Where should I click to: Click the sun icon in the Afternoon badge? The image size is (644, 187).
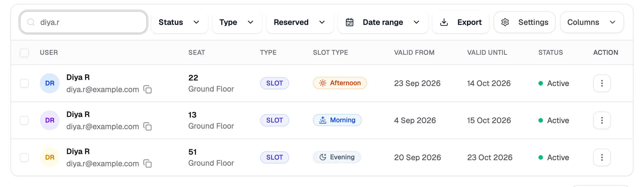click(323, 83)
